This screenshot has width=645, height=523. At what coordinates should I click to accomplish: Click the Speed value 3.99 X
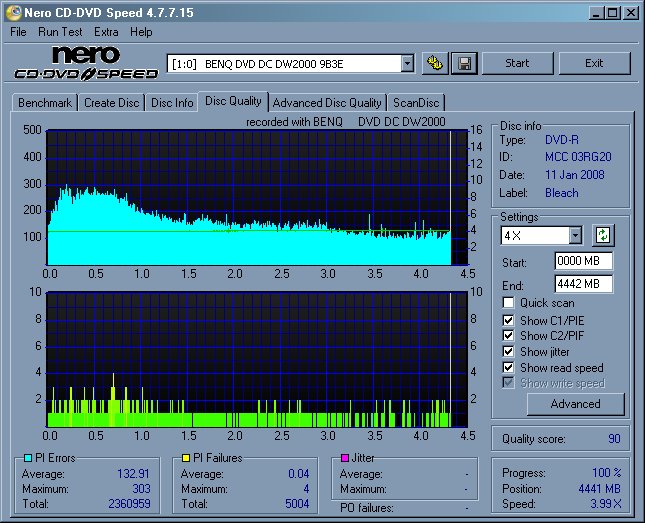[606, 504]
